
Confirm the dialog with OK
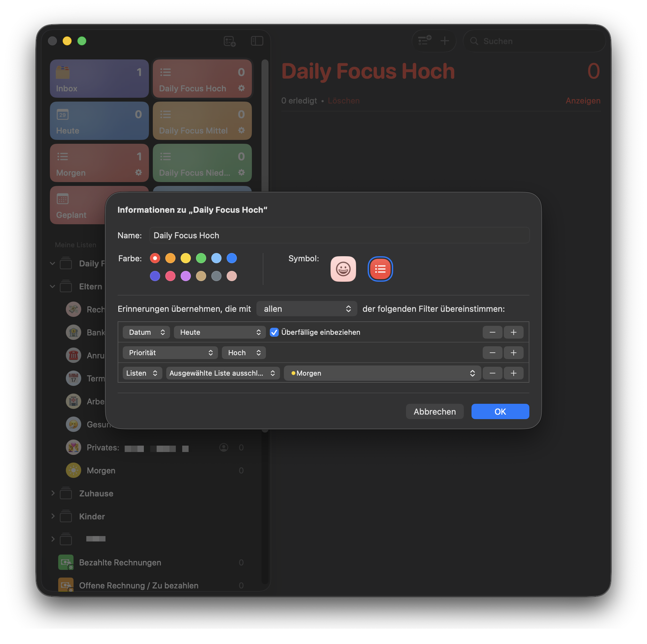pyautogui.click(x=500, y=411)
